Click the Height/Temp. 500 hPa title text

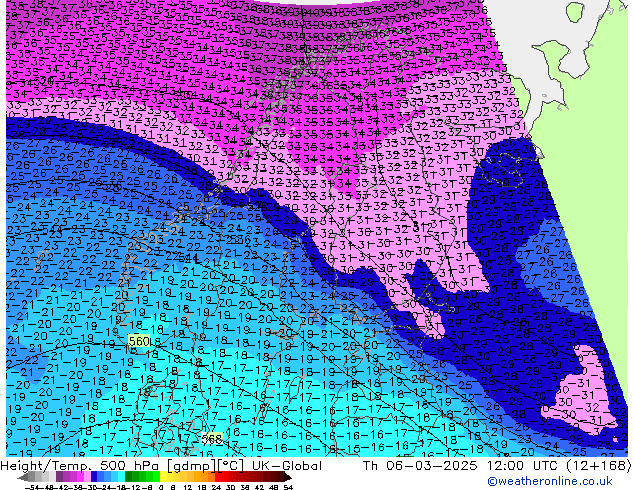(x=81, y=466)
